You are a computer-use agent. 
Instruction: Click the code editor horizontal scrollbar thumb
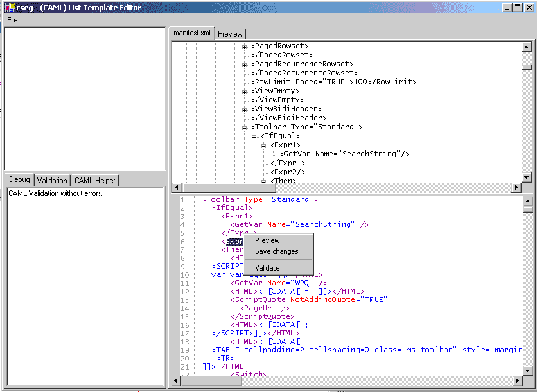pos(211,380)
